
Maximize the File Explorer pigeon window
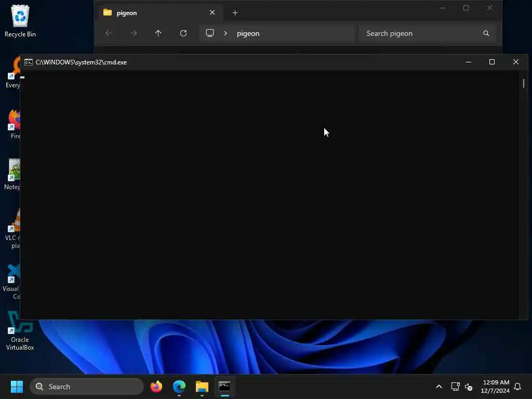466,8
